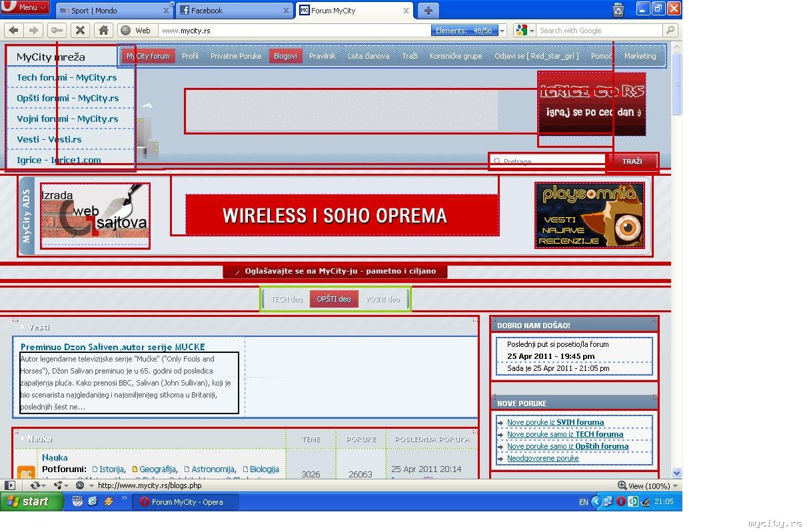Open a new tab with plus button

coord(428,11)
